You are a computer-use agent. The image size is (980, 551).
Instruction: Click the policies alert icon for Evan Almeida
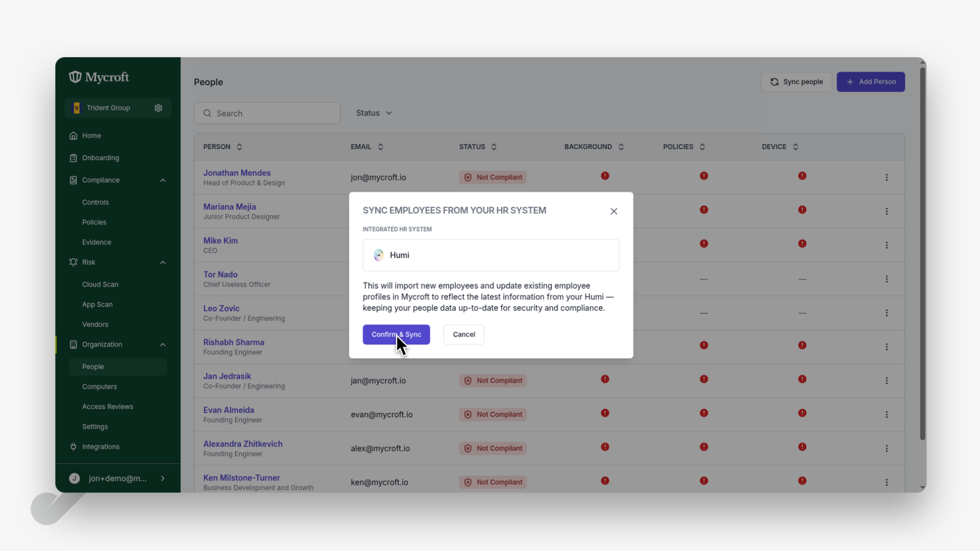coord(704,413)
